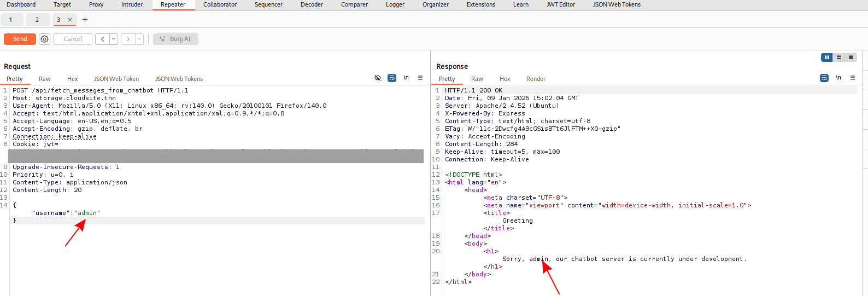Expand the forward history dropdown arrow

139,39
